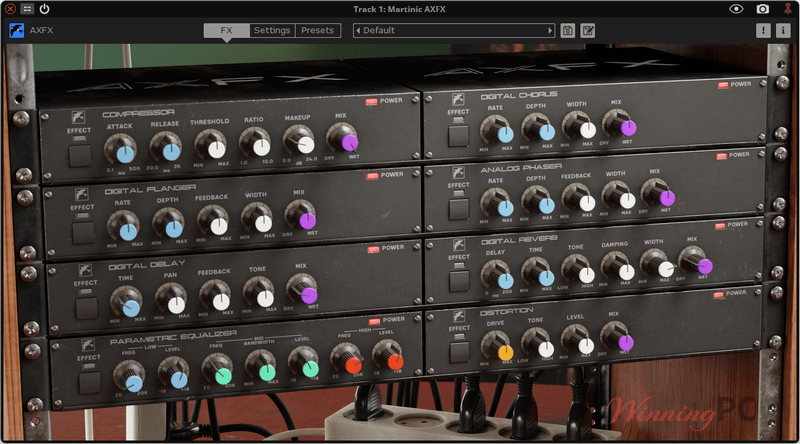This screenshot has width=800, height=444.
Task: Click the AXFX logo icon
Action: tap(16, 30)
